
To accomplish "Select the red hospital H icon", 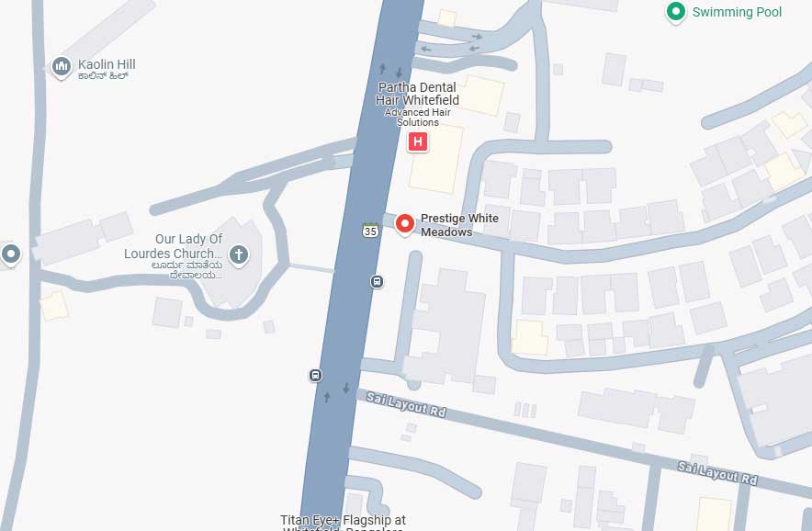I will tap(418, 141).
